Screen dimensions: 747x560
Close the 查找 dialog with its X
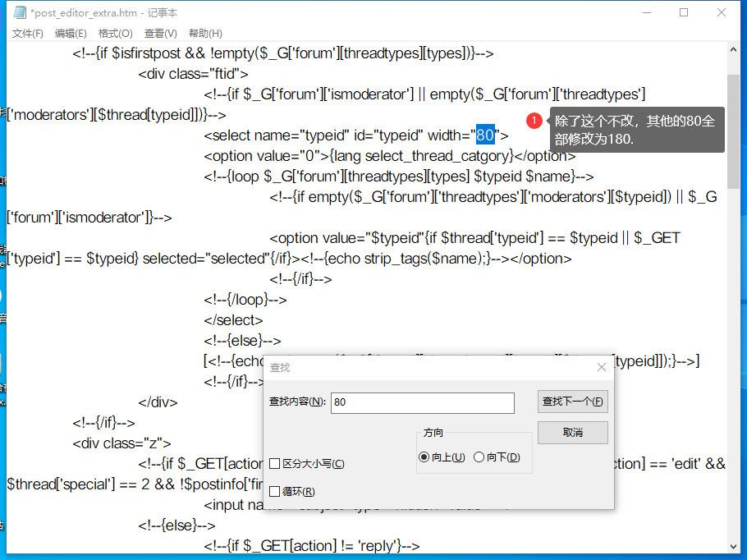(601, 367)
